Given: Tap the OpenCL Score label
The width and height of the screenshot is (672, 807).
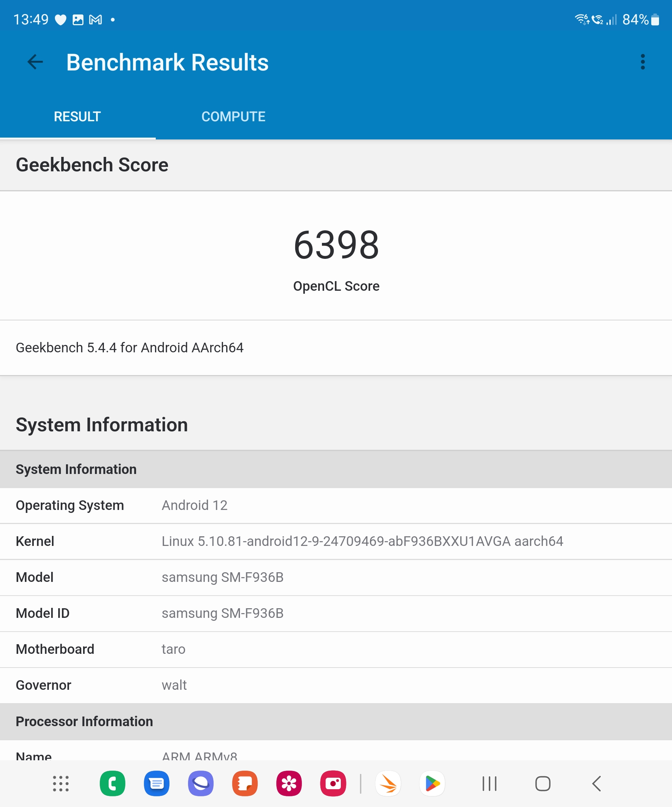Looking at the screenshot, I should coord(336,286).
